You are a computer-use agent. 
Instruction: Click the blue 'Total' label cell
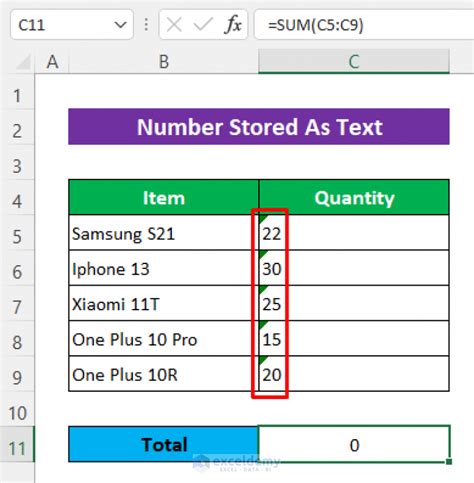[x=164, y=444]
